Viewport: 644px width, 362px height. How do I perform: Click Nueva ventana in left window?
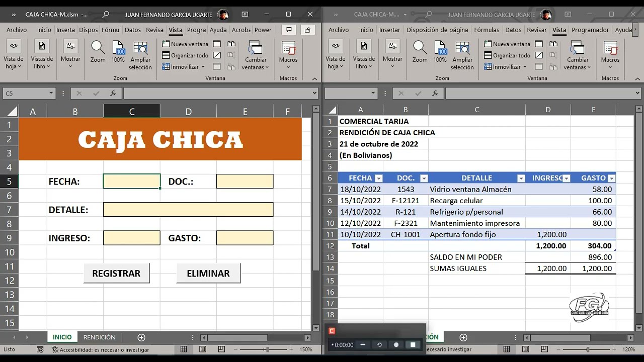(x=185, y=44)
